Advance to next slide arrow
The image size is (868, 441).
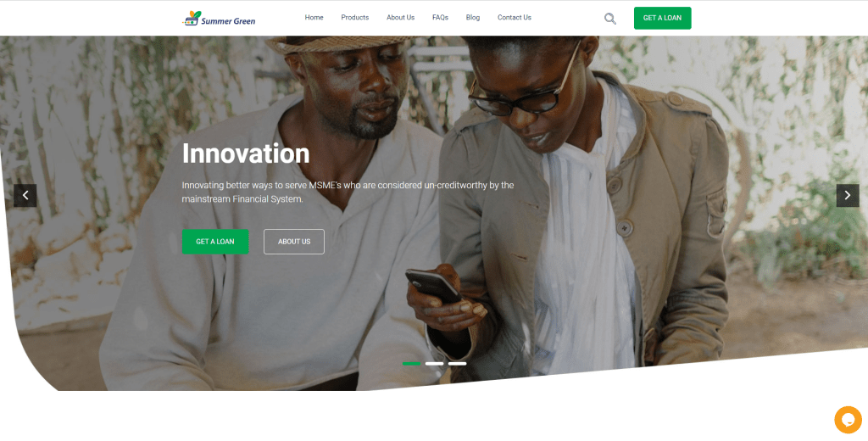[848, 196]
